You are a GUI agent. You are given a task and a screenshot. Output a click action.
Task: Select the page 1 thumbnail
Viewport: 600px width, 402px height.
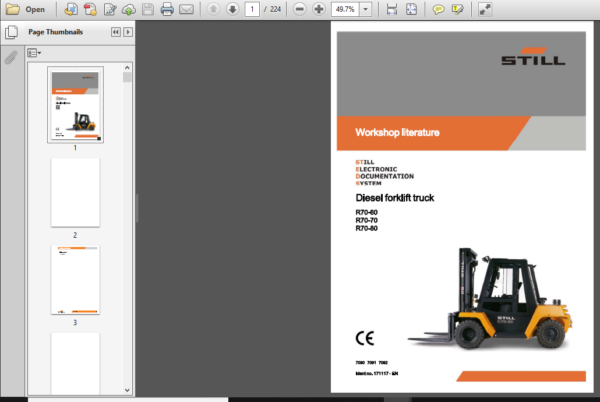(75, 105)
